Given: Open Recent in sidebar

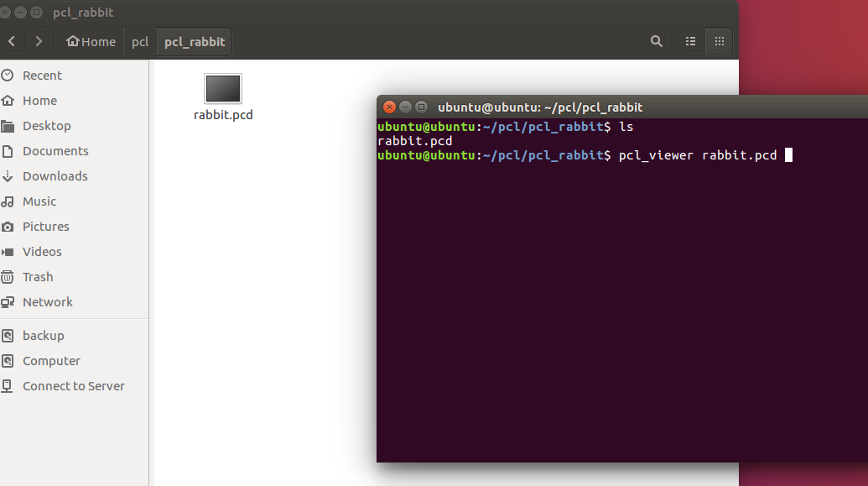Looking at the screenshot, I should [x=74, y=76].
